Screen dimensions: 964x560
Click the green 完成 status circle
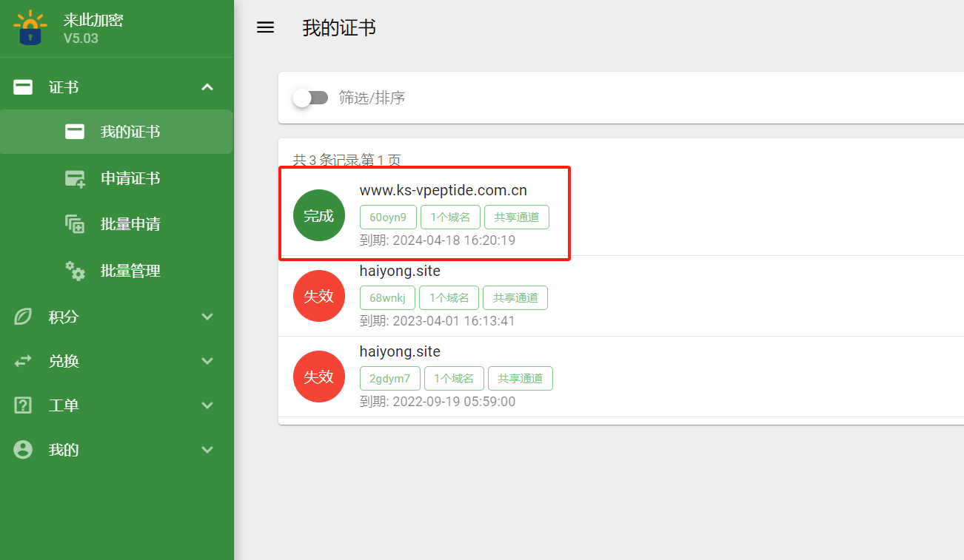[x=319, y=216]
